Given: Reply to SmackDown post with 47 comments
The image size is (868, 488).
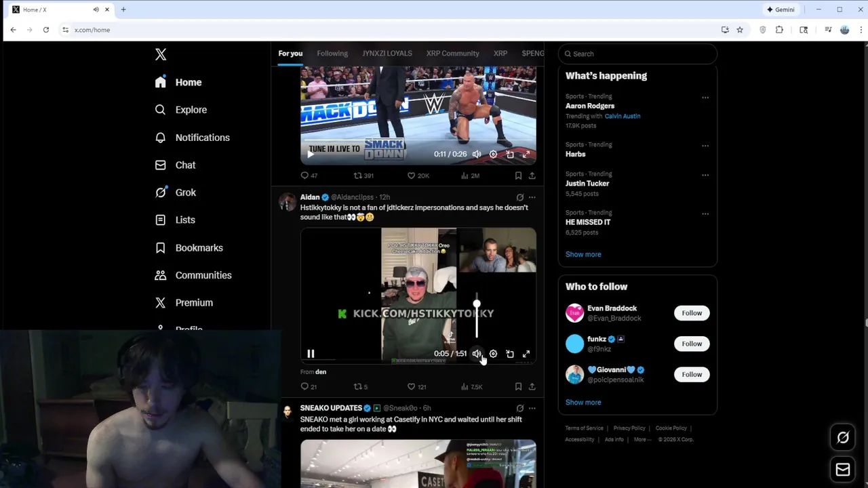Looking at the screenshot, I should coord(309,176).
